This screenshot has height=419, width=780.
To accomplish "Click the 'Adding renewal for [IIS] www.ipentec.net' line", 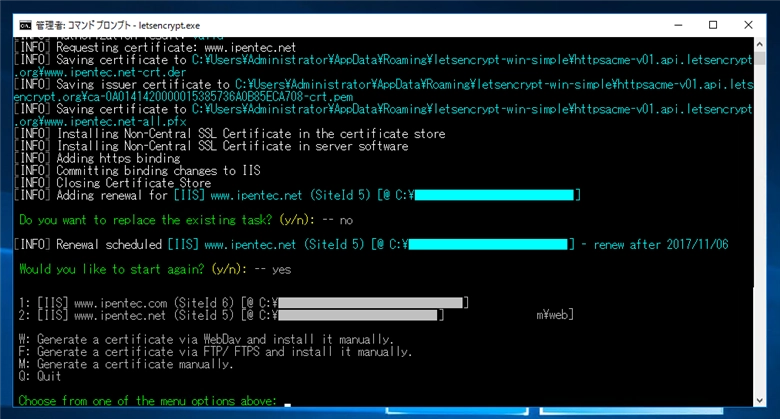I will 297,195.
